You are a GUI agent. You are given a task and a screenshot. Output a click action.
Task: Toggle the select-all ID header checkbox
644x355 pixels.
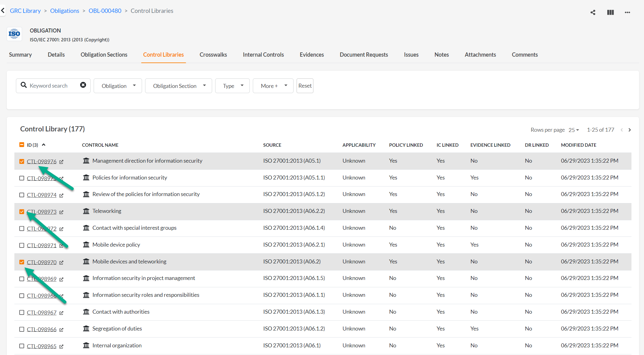click(22, 145)
